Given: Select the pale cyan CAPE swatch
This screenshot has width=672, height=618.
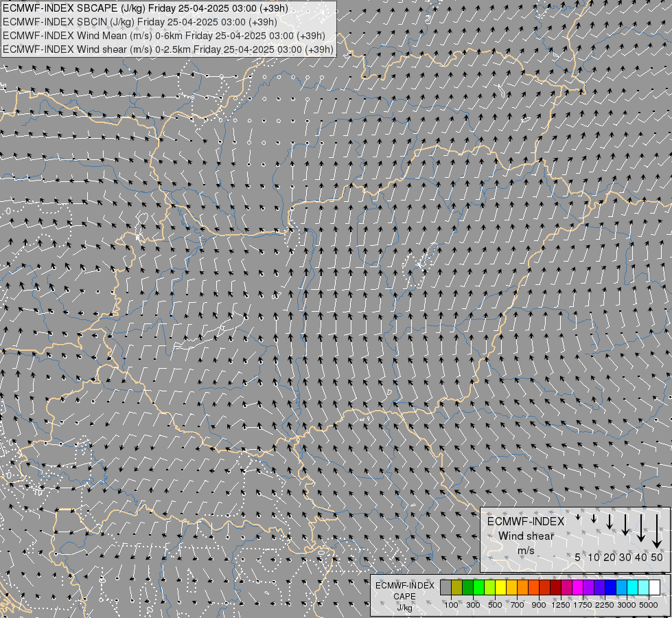Looking at the screenshot, I should [644, 588].
